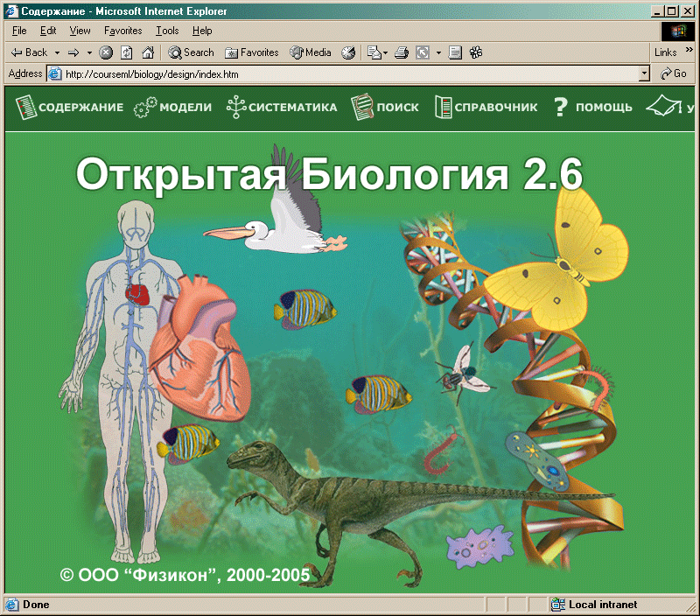700x616 pixels.
Task: Open the Edit menu
Action: pos(48,31)
